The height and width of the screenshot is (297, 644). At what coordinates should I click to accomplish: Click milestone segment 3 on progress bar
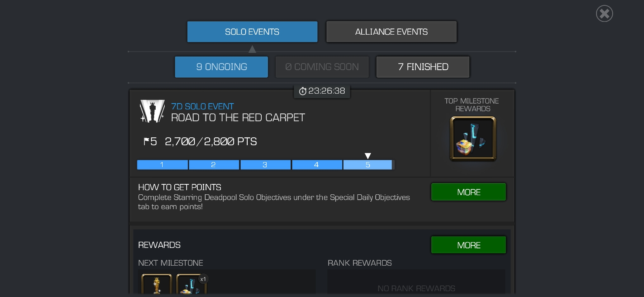click(265, 165)
